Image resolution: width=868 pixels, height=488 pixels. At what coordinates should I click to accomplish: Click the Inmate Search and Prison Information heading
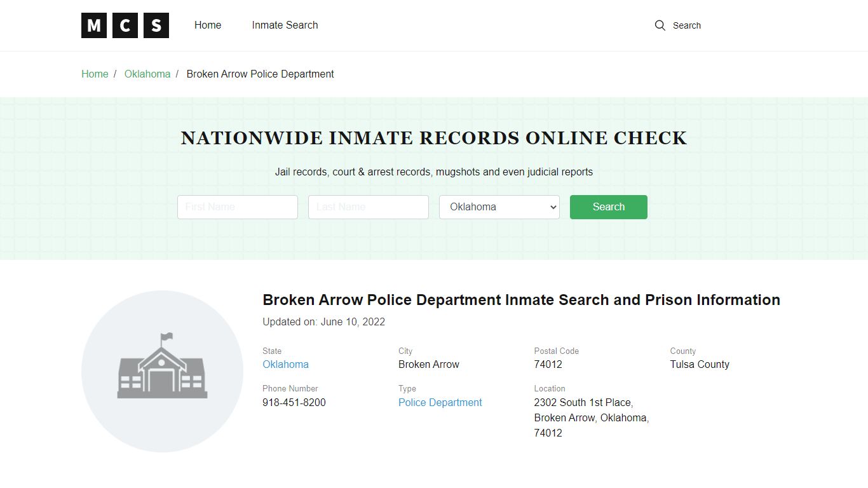tap(521, 300)
